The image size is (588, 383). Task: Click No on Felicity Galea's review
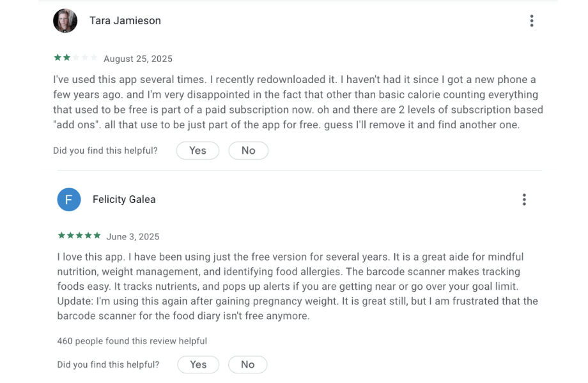(x=247, y=364)
